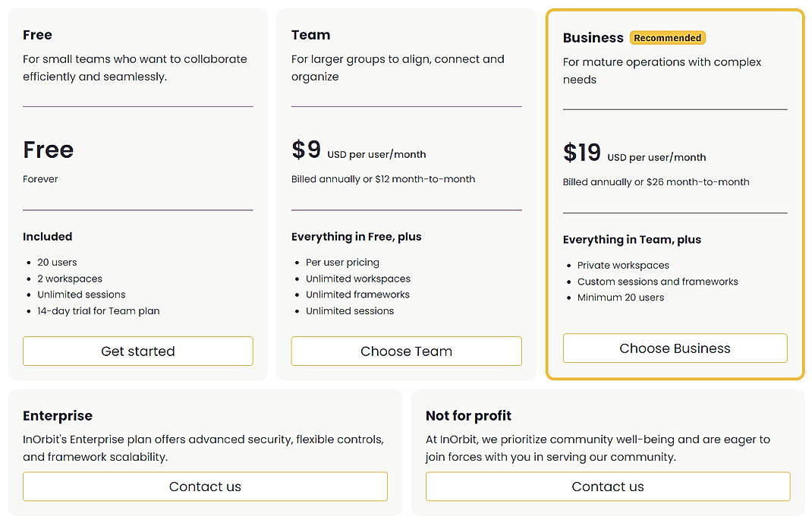Click the Unlimited workspaces list item

click(357, 279)
